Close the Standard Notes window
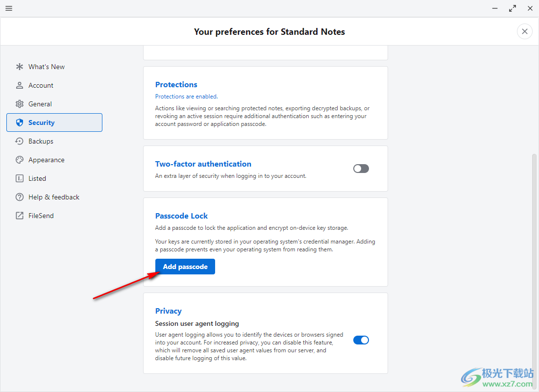 click(x=530, y=8)
